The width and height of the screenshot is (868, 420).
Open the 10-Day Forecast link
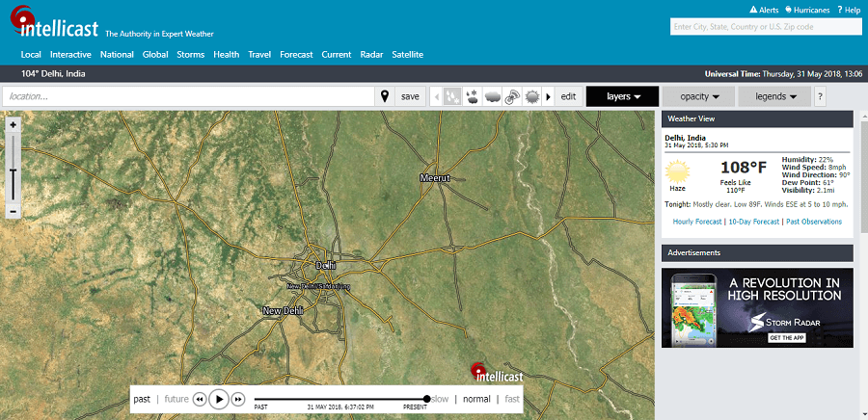point(754,222)
